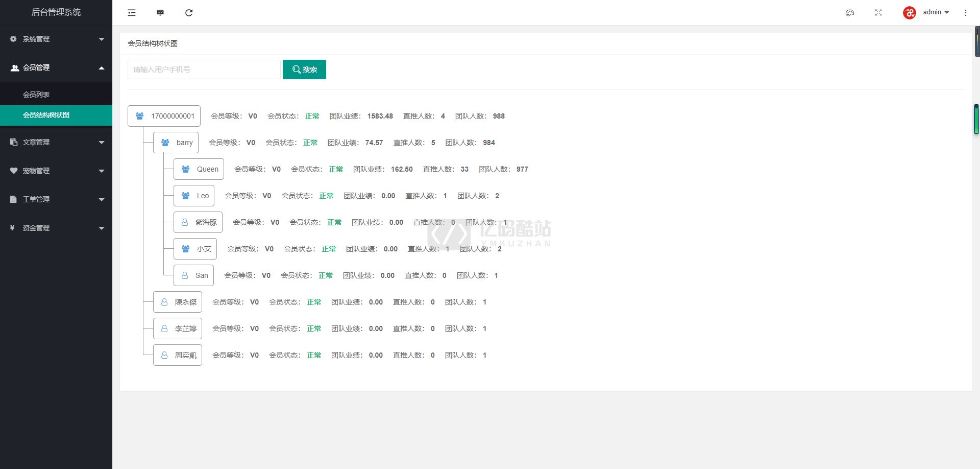The height and width of the screenshot is (469, 980).
Task: Refresh the page with reload icon
Action: coord(189,13)
